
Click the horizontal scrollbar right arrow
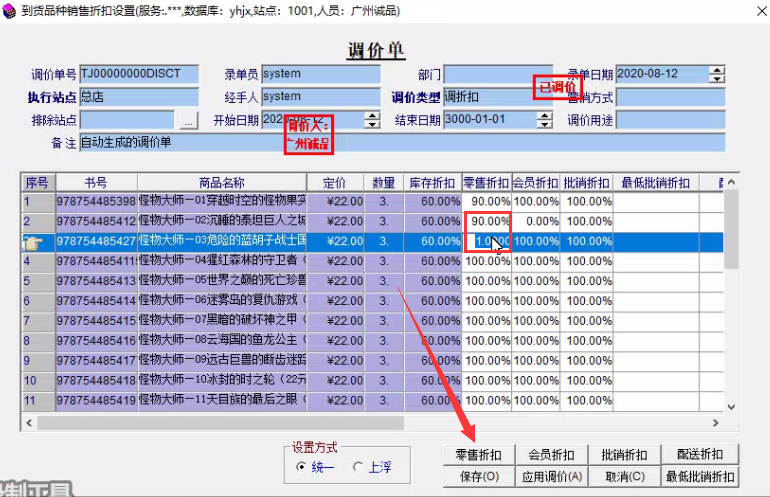tap(715, 422)
